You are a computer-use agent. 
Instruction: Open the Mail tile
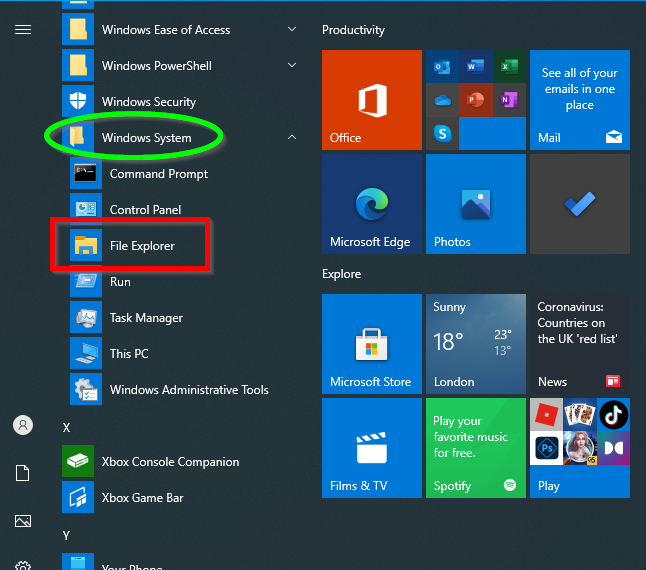point(580,100)
